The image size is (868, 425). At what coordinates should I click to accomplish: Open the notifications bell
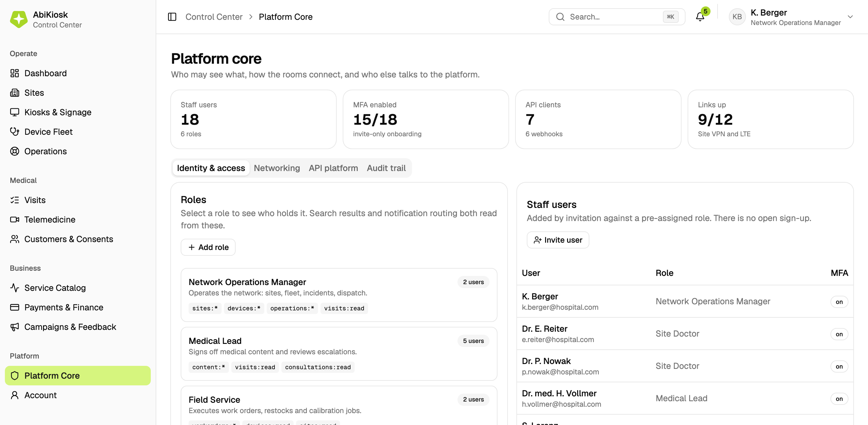tap(700, 17)
